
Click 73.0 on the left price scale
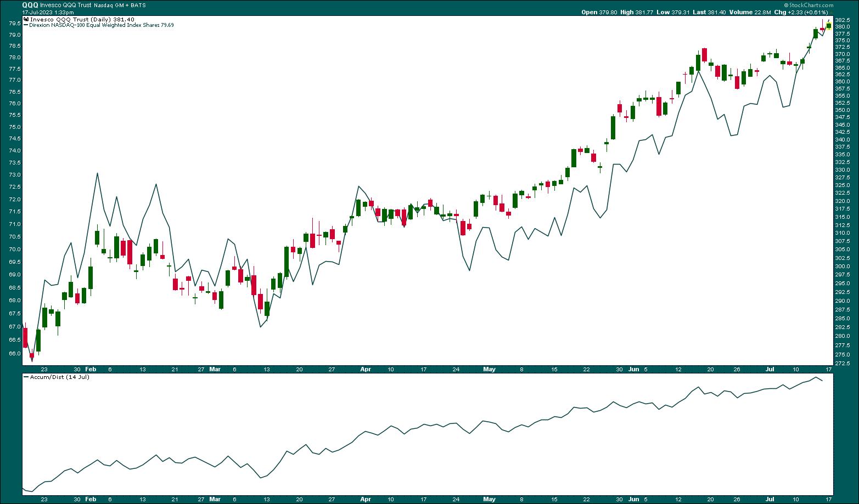tap(15, 175)
